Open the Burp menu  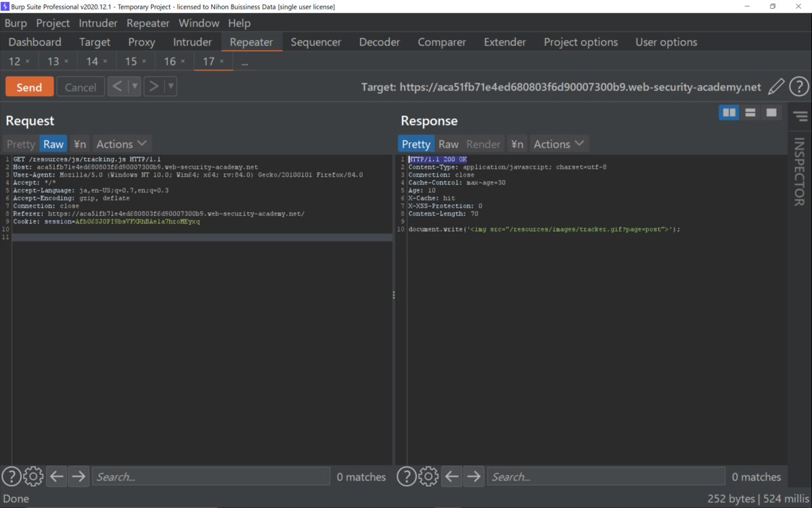[16, 23]
